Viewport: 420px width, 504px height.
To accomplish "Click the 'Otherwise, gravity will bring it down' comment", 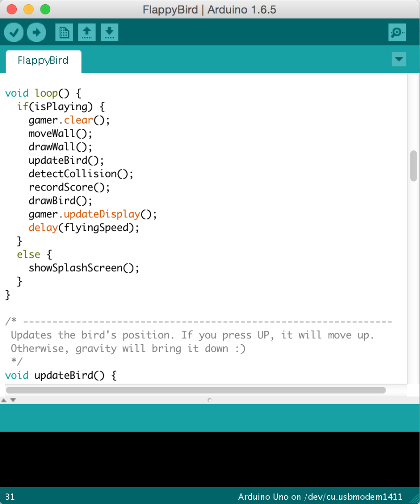I will tap(128, 349).
